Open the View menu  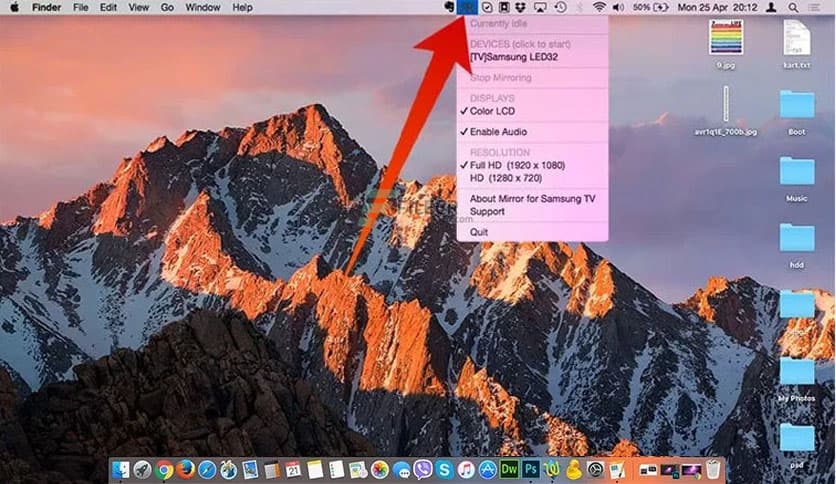point(139,7)
